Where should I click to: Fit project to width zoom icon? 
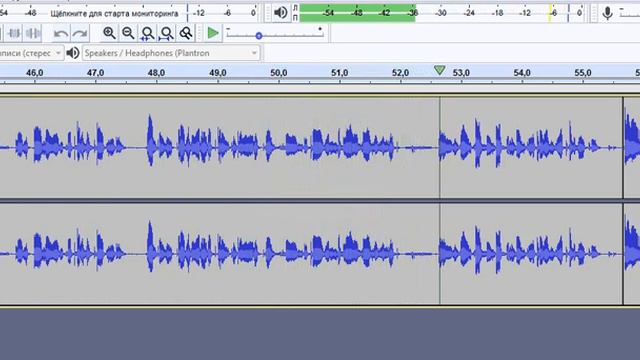pyautogui.click(x=167, y=33)
